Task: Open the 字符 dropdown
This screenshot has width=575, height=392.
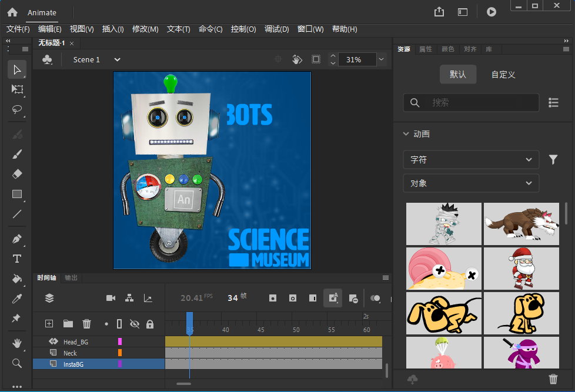Action: (x=471, y=159)
